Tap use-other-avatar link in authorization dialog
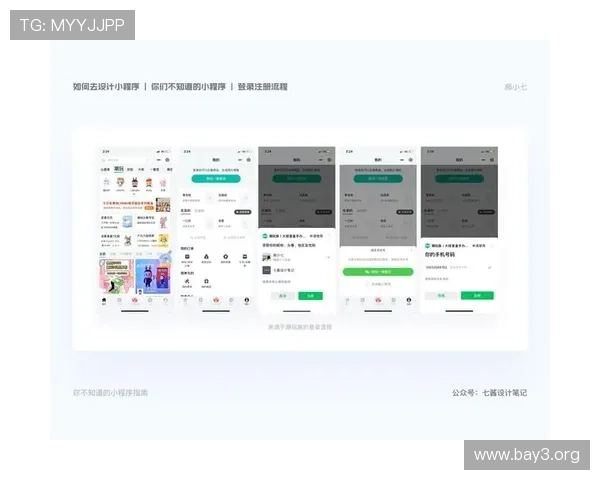600x480 pixels. tap(276, 282)
